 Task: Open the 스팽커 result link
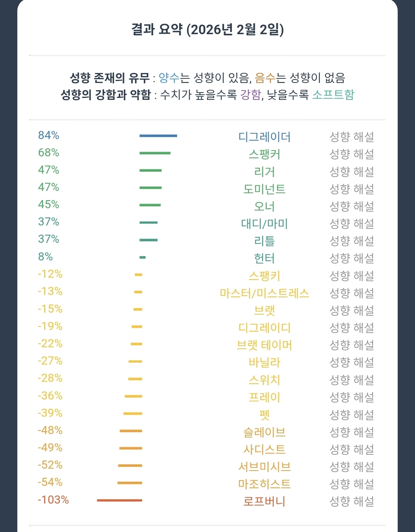264,154
